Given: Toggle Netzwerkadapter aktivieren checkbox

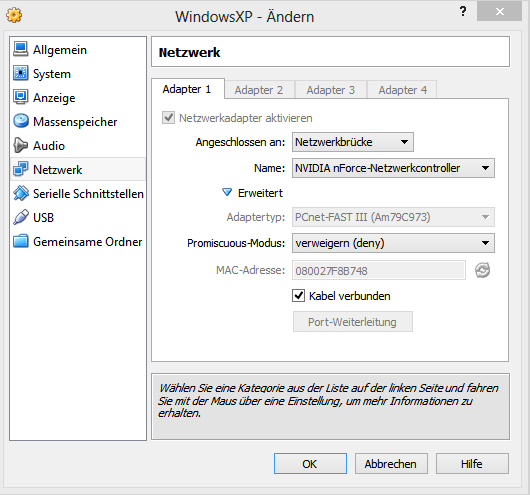Looking at the screenshot, I should [x=168, y=118].
